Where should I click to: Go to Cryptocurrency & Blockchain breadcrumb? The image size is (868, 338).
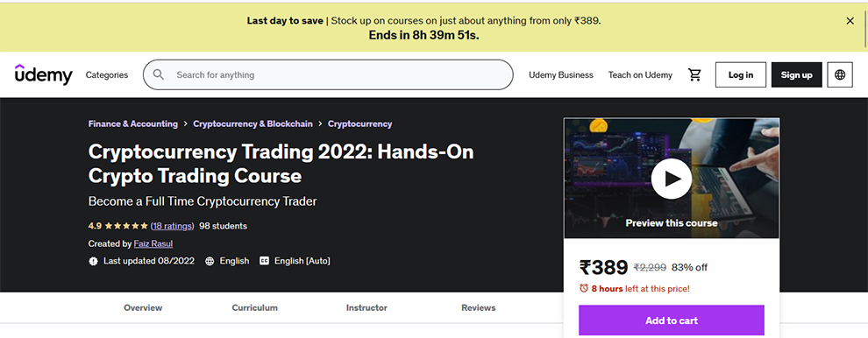click(253, 124)
